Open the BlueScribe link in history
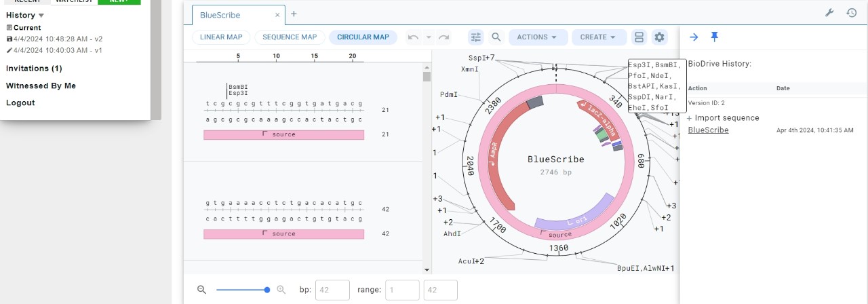Viewport: 868px width, 304px height. 708,130
